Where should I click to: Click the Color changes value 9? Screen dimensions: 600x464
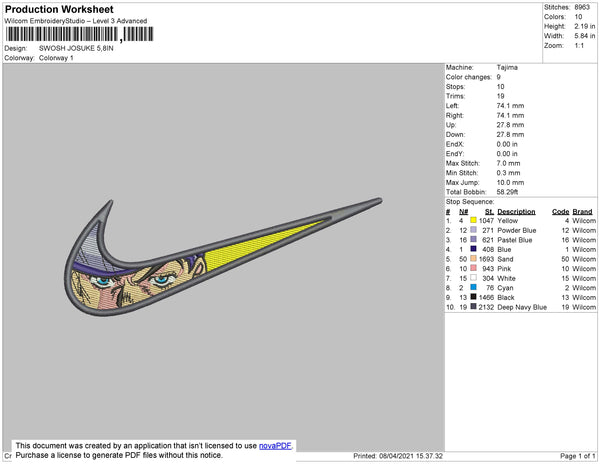coord(499,77)
